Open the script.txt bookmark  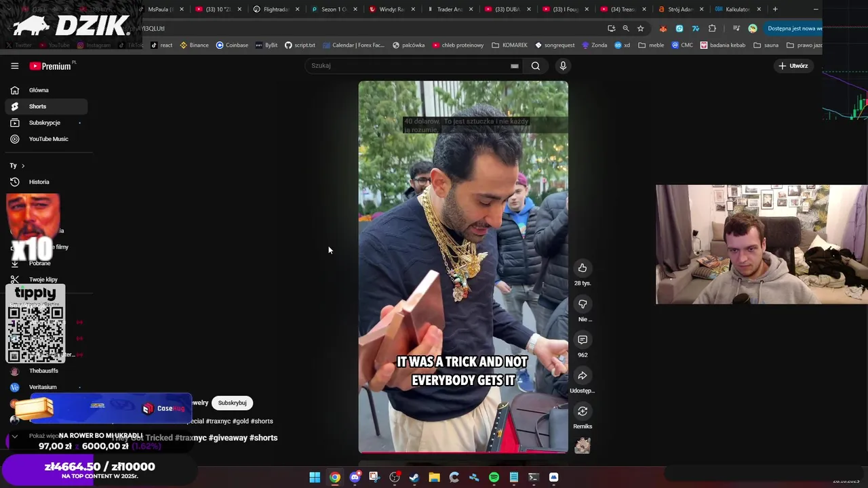click(300, 45)
